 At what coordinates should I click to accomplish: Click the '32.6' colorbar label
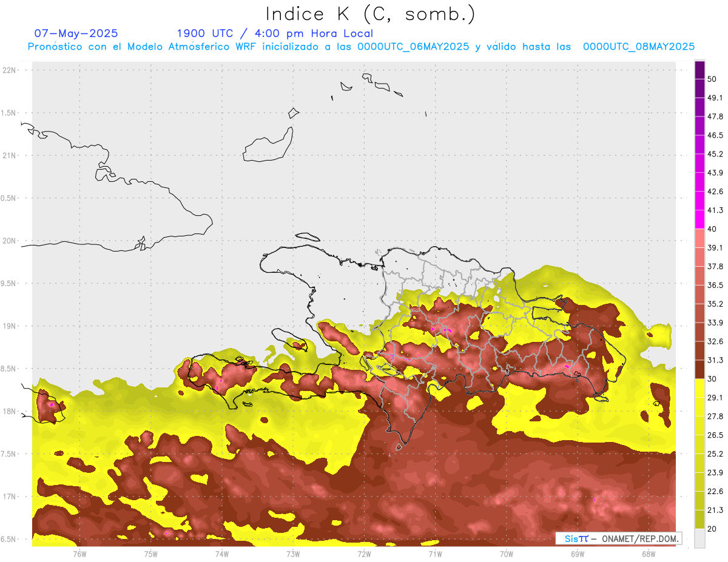pos(715,341)
